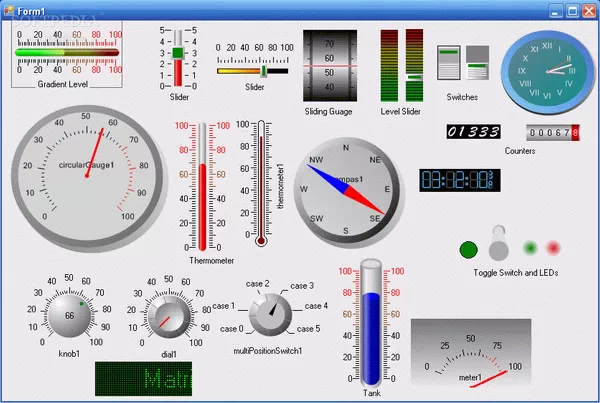Click the compass center needle
Image resolution: width=600 pixels, height=403 pixels.
tap(346, 190)
